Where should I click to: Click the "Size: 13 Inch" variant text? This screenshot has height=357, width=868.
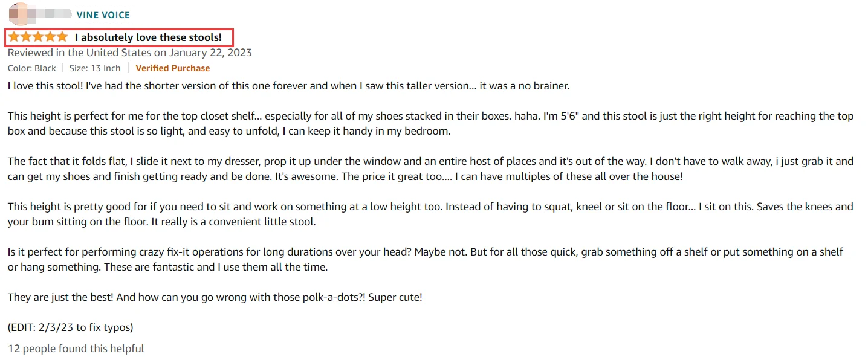(95, 68)
